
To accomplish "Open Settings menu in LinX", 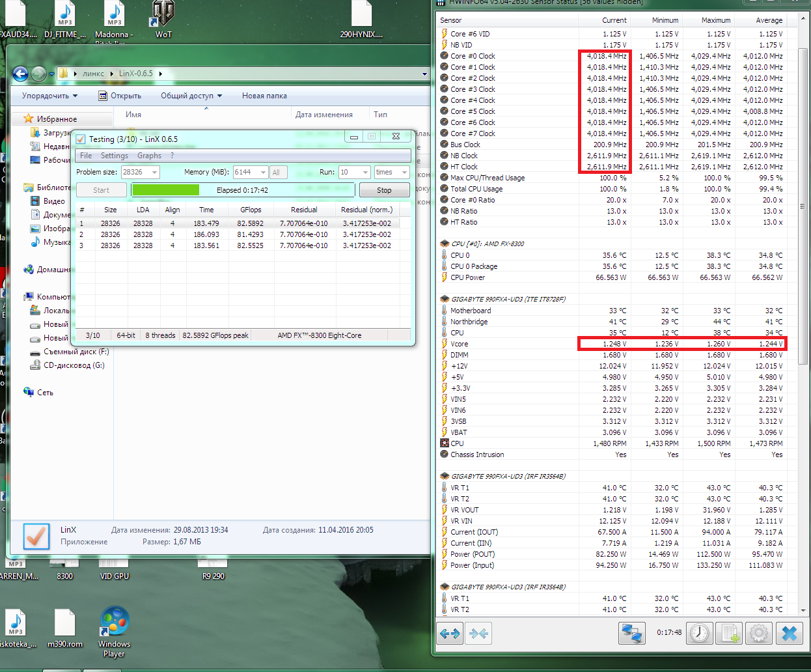I will pos(115,156).
